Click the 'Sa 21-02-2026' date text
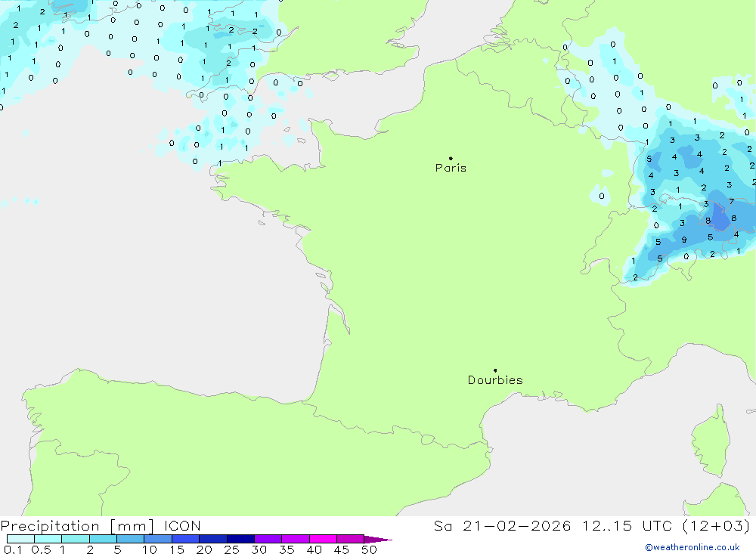This screenshot has width=756, height=554. [503, 526]
